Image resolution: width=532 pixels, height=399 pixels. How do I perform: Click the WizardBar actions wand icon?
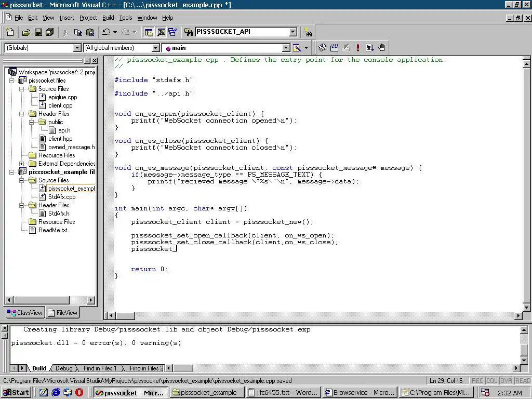click(x=297, y=47)
